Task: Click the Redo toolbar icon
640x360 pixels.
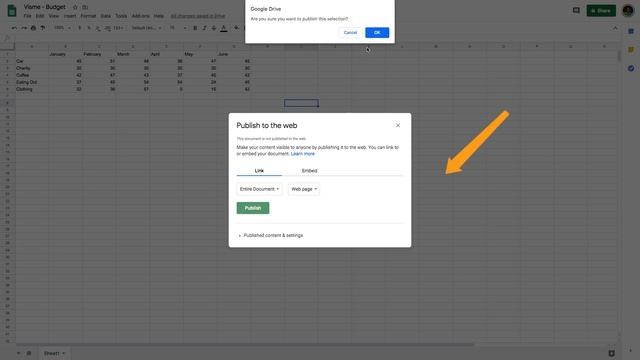Action: [24, 28]
